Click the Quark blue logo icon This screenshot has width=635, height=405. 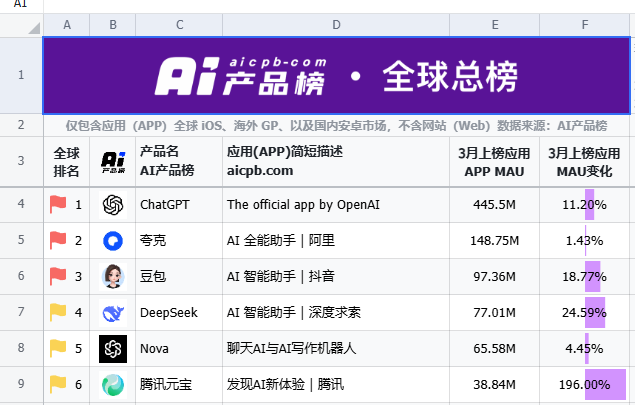pyautogui.click(x=113, y=241)
